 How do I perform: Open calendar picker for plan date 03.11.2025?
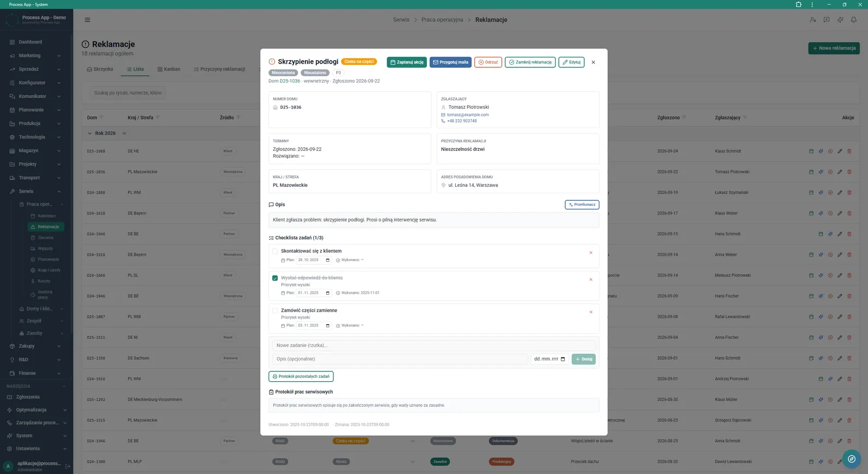point(328,326)
